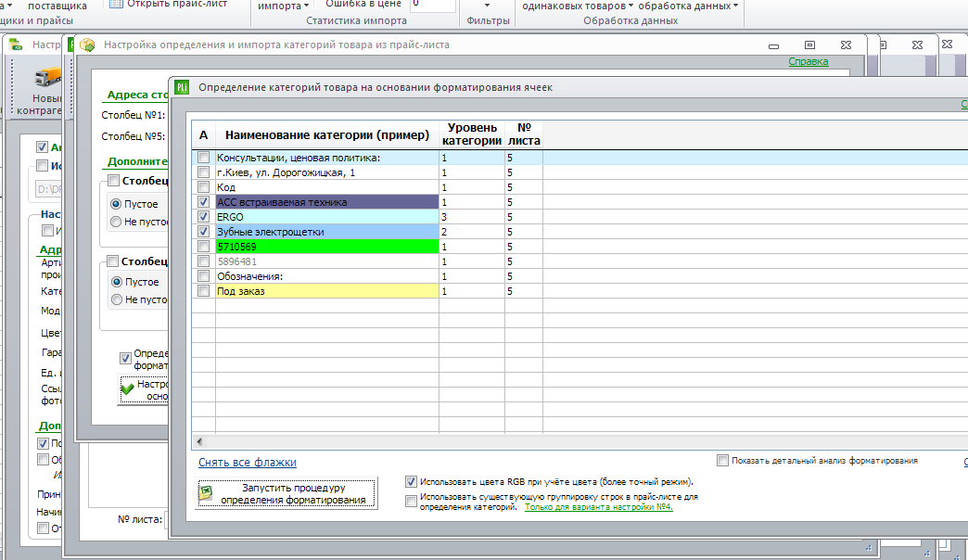968x560 pixels.
Task: Enable existing row grouping option
Action: (411, 501)
